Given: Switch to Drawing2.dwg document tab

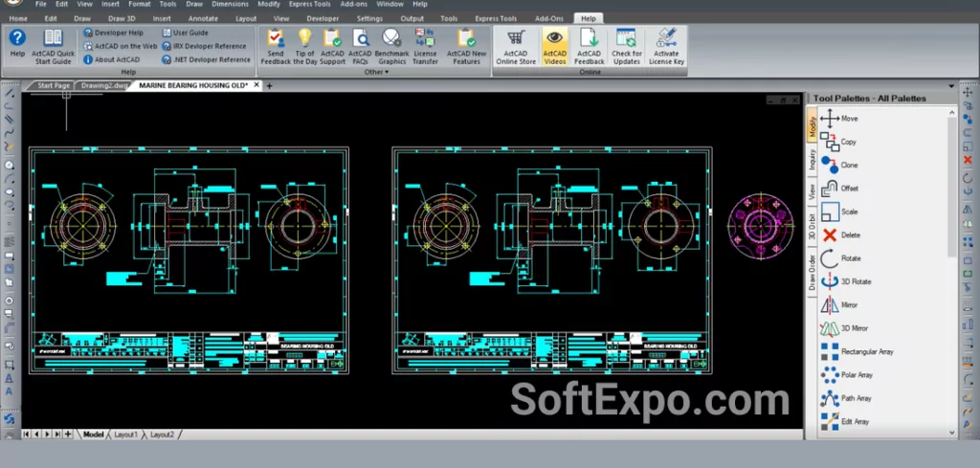Looking at the screenshot, I should point(103,85).
